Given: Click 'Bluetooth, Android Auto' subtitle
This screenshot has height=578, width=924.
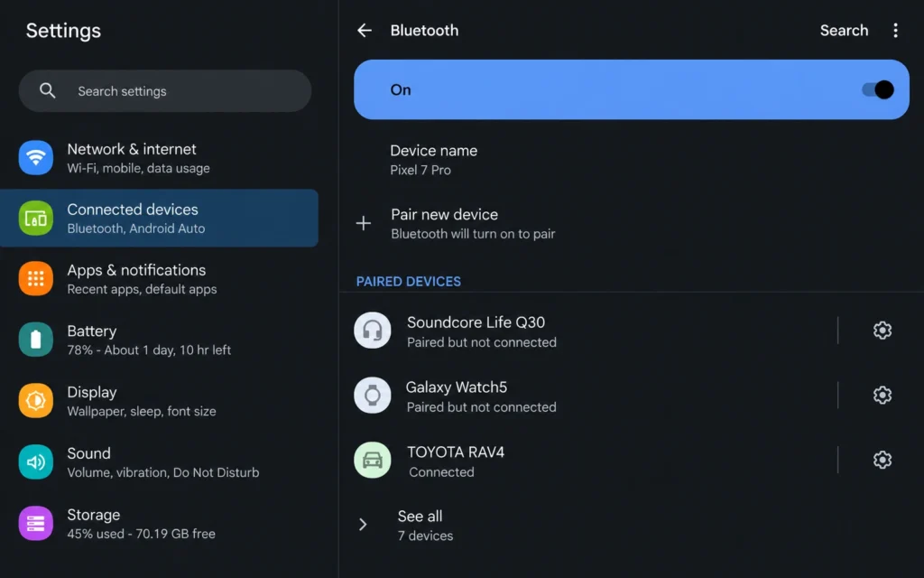Looking at the screenshot, I should point(136,228).
